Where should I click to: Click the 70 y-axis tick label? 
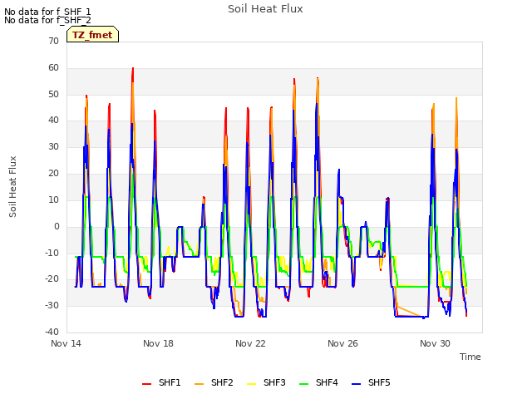(53, 41)
